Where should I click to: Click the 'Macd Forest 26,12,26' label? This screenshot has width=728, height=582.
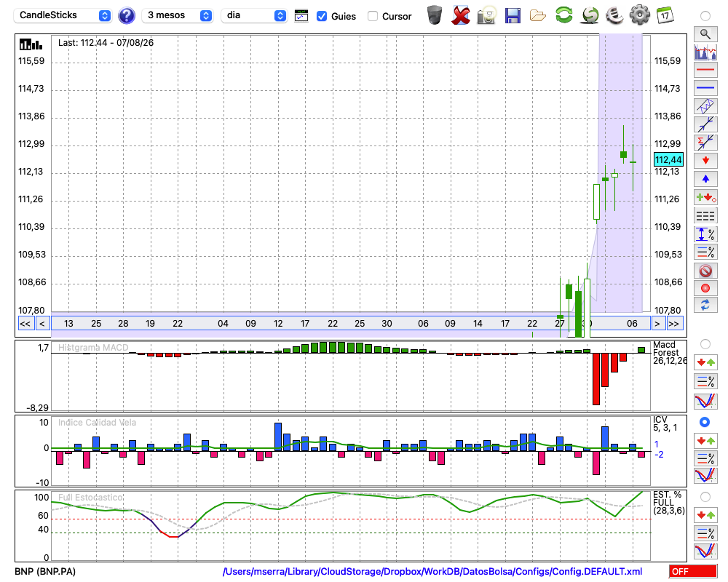point(670,353)
